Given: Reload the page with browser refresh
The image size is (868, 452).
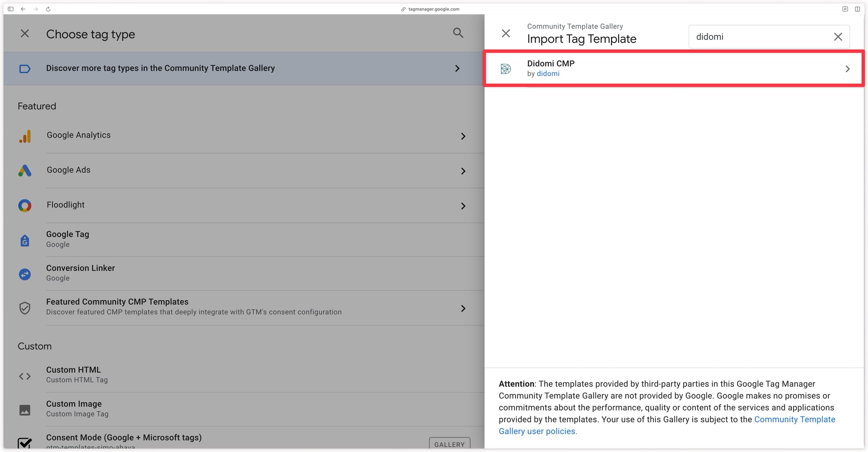Looking at the screenshot, I should (x=48, y=9).
